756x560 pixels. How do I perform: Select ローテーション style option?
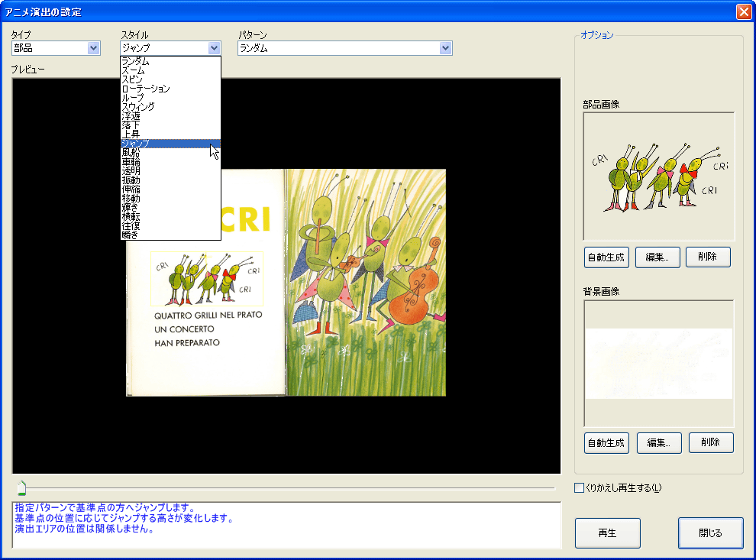coord(170,89)
